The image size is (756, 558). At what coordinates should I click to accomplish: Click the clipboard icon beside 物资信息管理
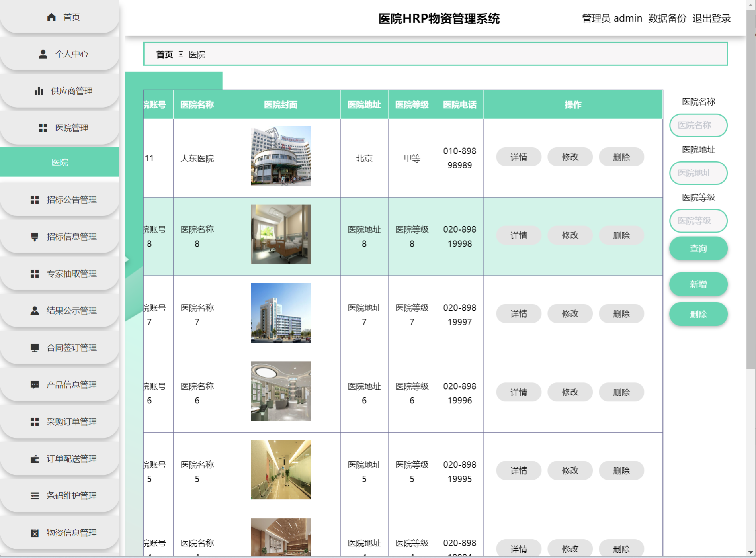pyautogui.click(x=35, y=533)
